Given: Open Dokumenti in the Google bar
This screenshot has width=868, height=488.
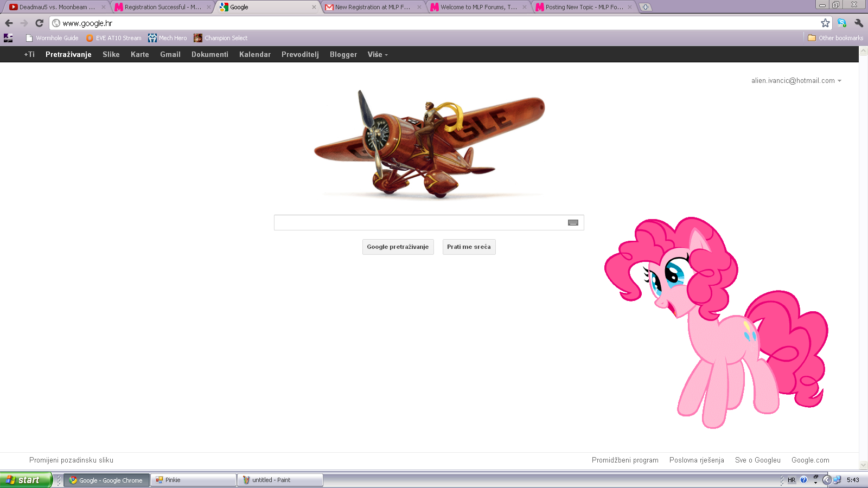Looking at the screenshot, I should 210,54.
